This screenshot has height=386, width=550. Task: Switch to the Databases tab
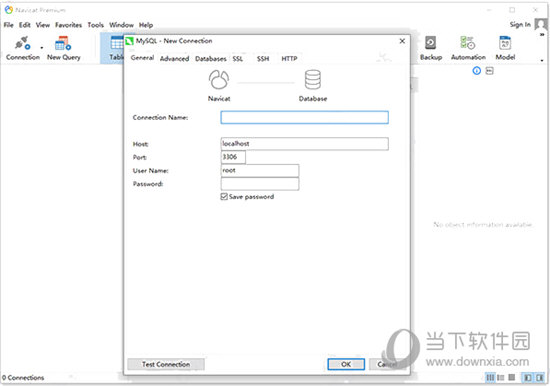click(210, 59)
